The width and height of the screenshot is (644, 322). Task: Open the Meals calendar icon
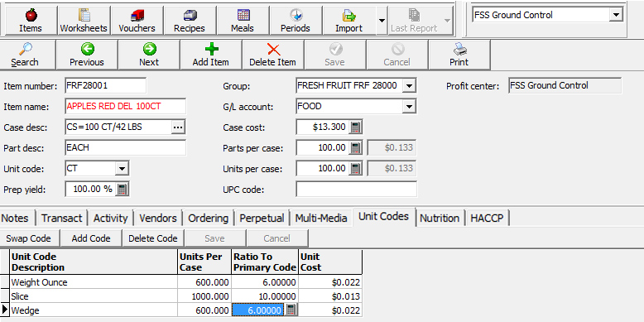243,21
